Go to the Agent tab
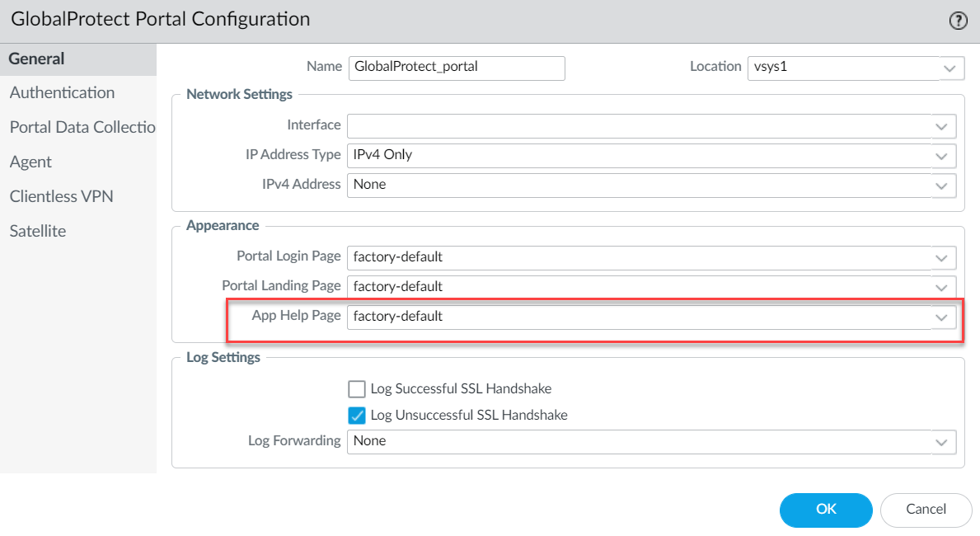 (x=30, y=162)
